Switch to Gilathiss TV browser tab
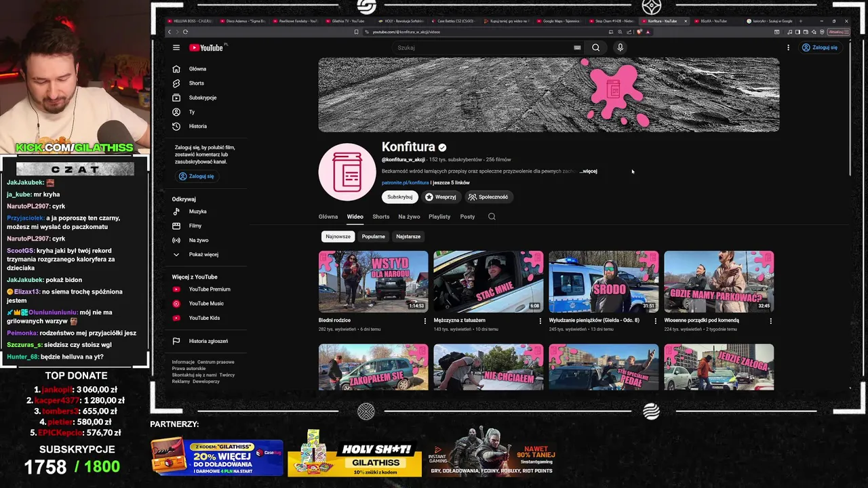The image size is (868, 488). (x=349, y=21)
